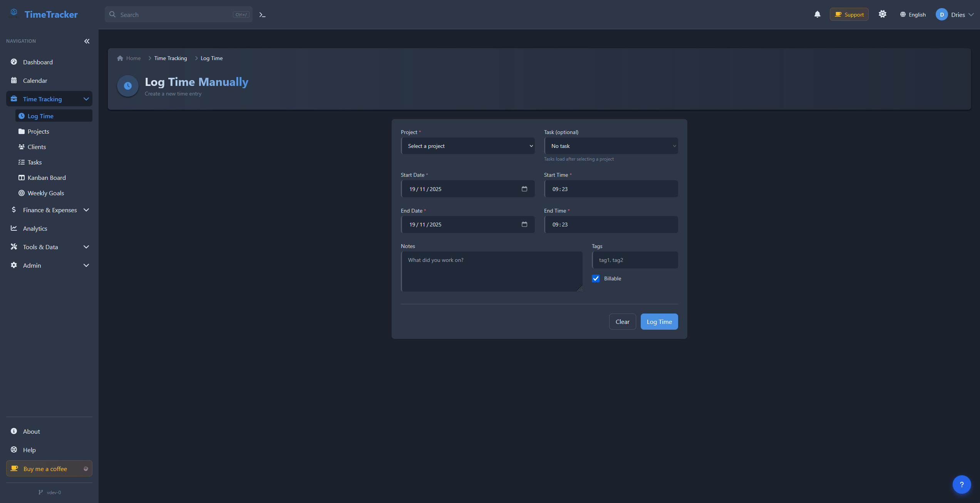Click the terminal icon beside the search bar
Screen dimensions: 980x503
(x=262, y=14)
